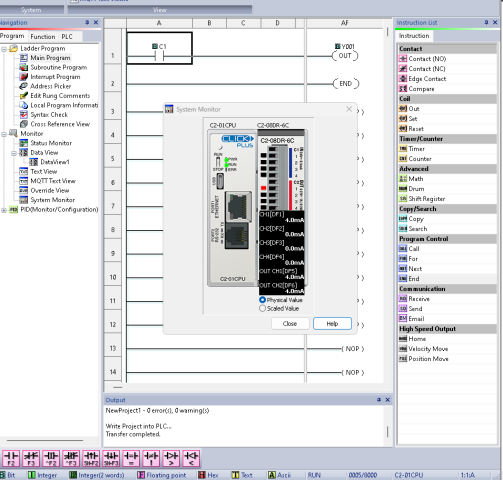The height and width of the screenshot is (480, 503).
Task: Select the Scaled Value radio button
Action: pyautogui.click(x=262, y=308)
